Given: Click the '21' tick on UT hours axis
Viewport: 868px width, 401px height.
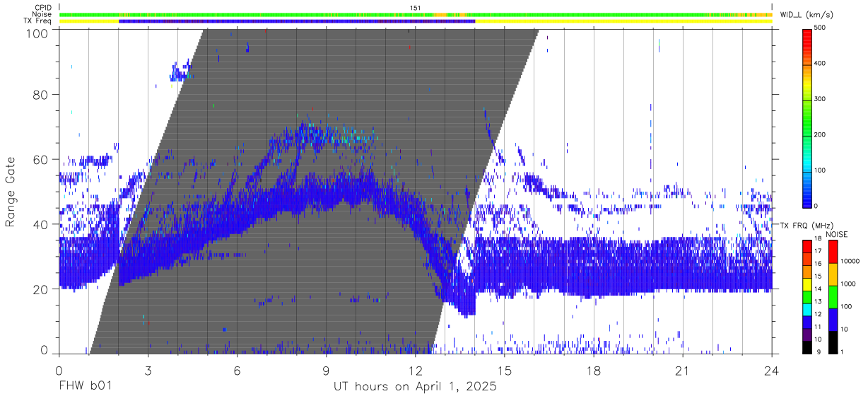Looking at the screenshot, I should click(x=683, y=371).
